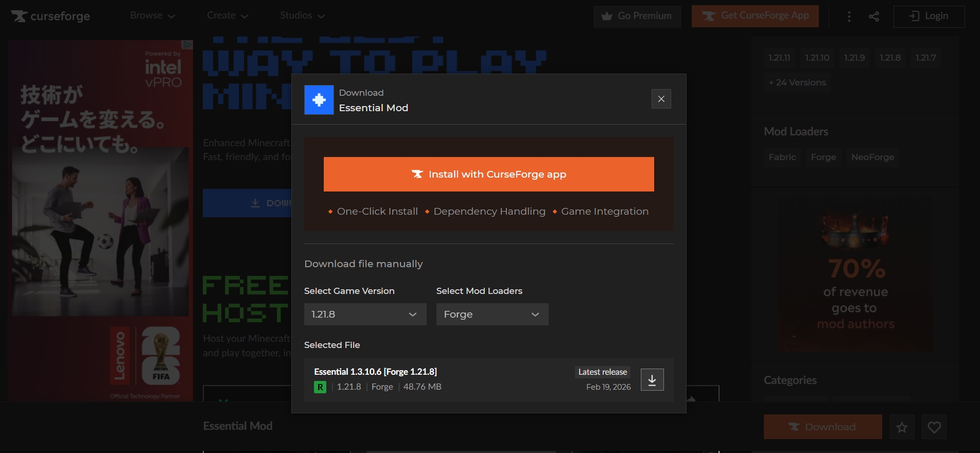Click the + 24 Versions tag
This screenshot has width=980, height=453.
point(797,82)
